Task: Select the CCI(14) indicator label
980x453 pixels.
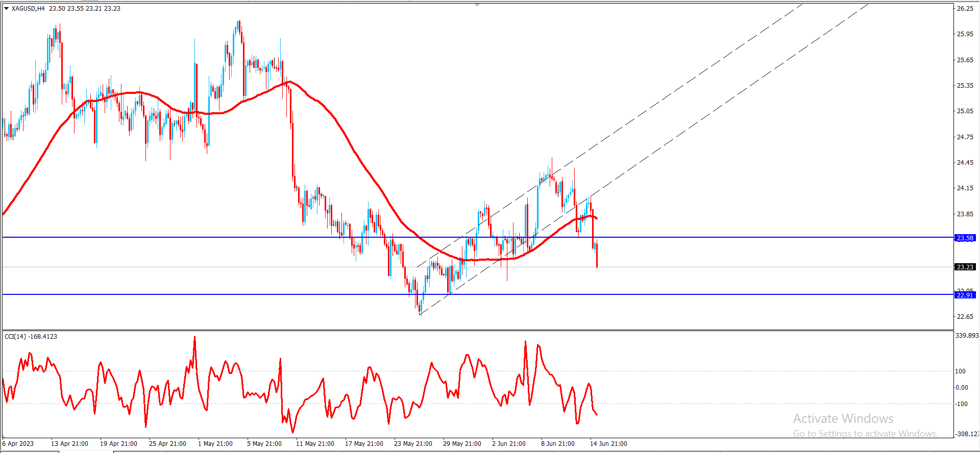Action: click(x=15, y=336)
